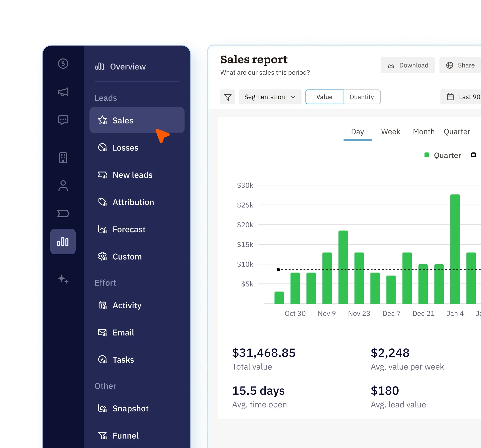Select the Week granularity tab
Viewport: 481px width, 448px height.
390,132
